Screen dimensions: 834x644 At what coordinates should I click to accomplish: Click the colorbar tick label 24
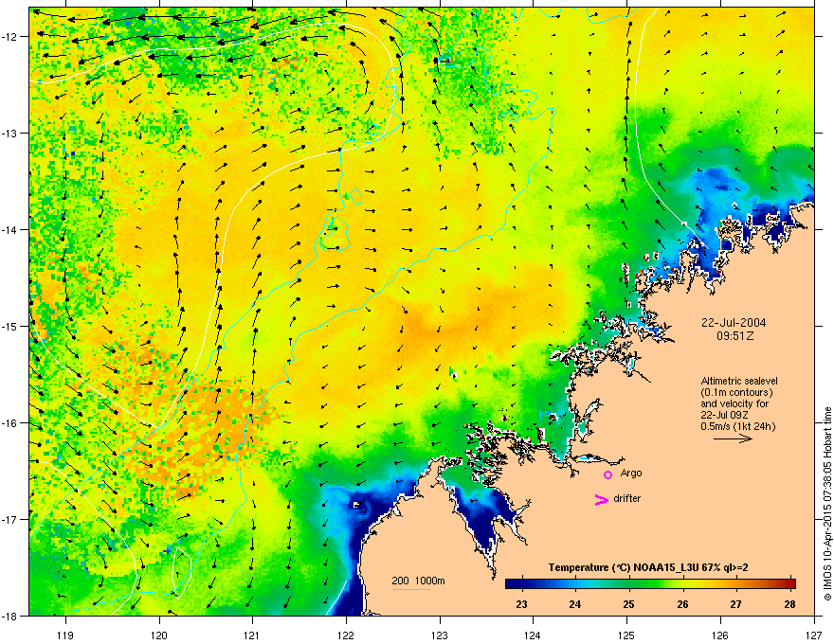(575, 604)
